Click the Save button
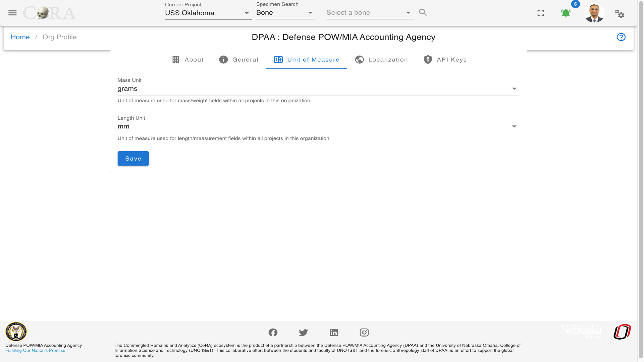Viewport: 644px width, 362px height. click(133, 159)
